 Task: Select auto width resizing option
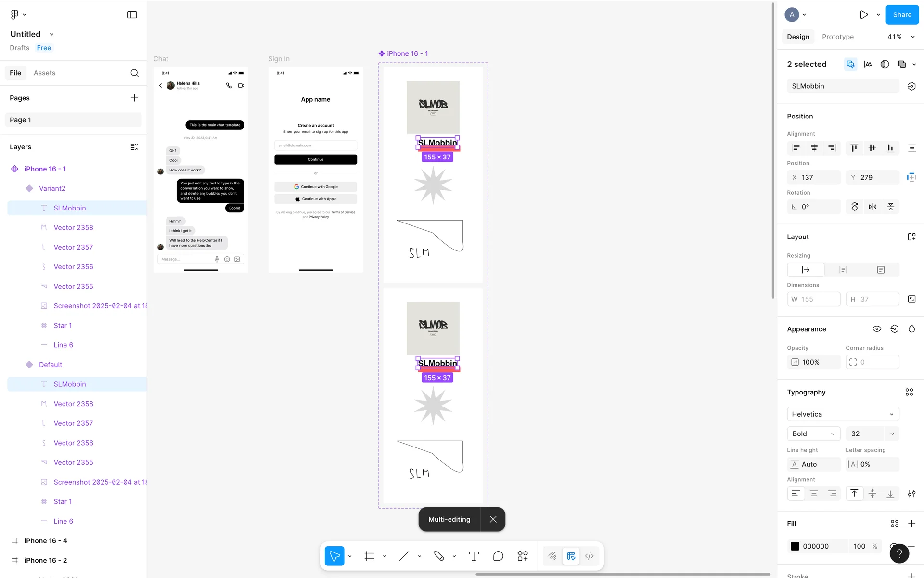click(x=806, y=270)
